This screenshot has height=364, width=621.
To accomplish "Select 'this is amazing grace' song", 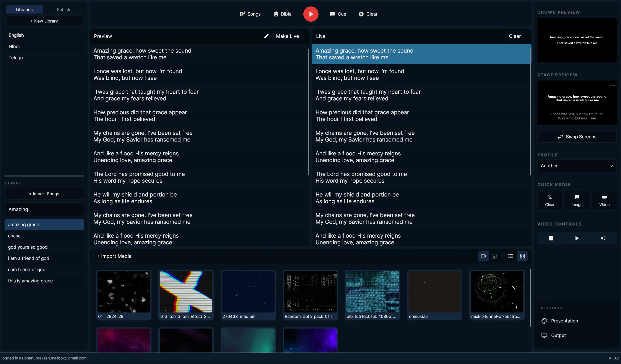I will [x=44, y=281].
